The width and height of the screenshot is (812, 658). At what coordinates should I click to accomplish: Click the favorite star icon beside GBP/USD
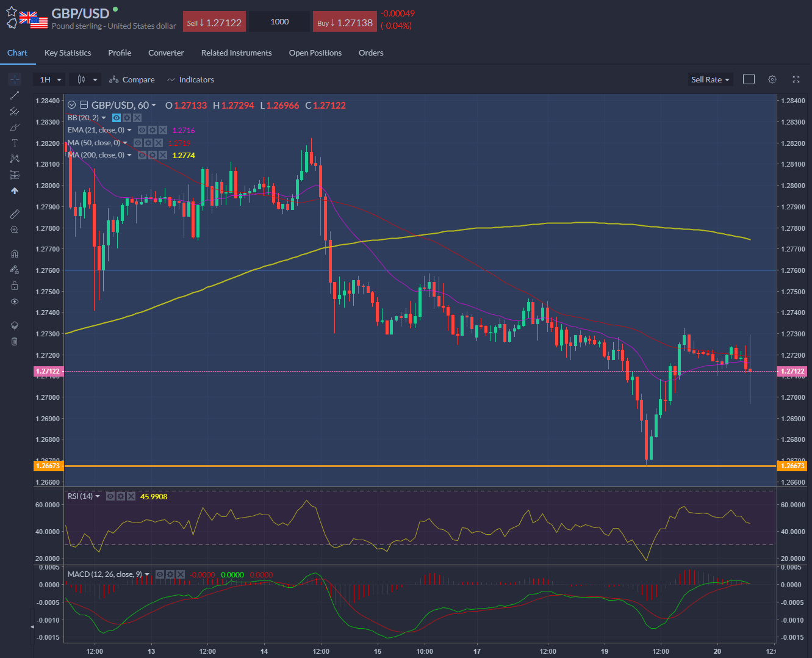coord(11,12)
